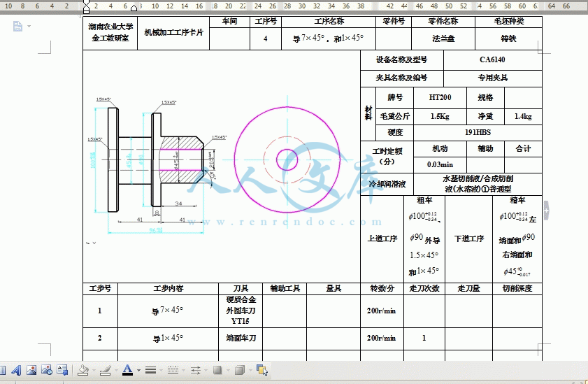Screen dimensions: 588x384
Task: Click the right indent marker on the ruler
Action: click(x=134, y=8)
